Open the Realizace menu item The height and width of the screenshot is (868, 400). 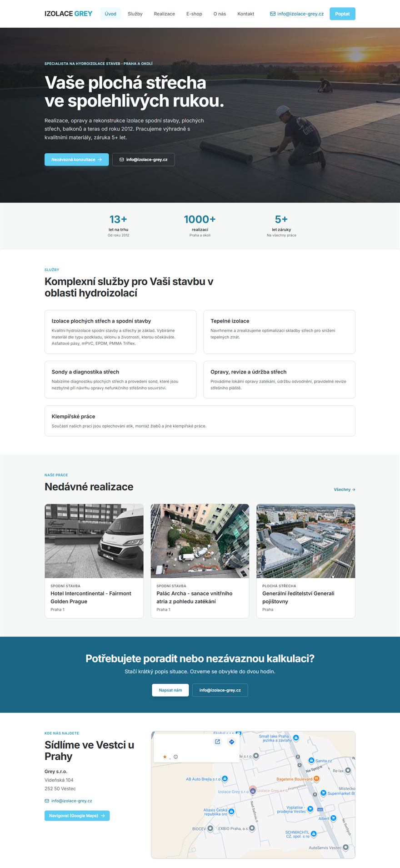164,14
